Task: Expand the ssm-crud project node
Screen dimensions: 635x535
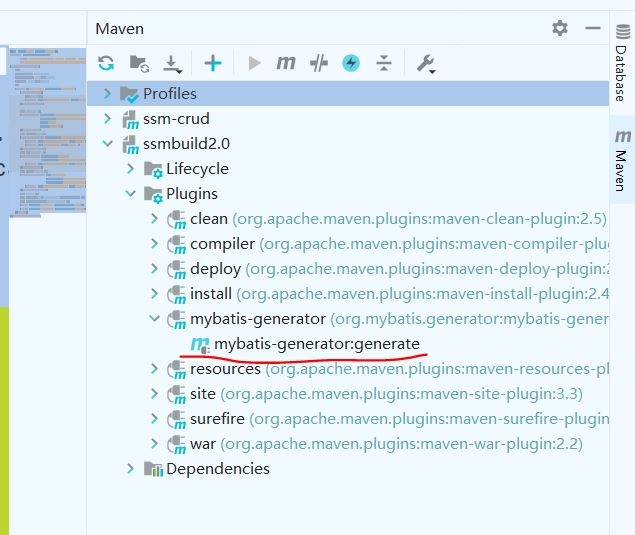Action: tap(107, 119)
